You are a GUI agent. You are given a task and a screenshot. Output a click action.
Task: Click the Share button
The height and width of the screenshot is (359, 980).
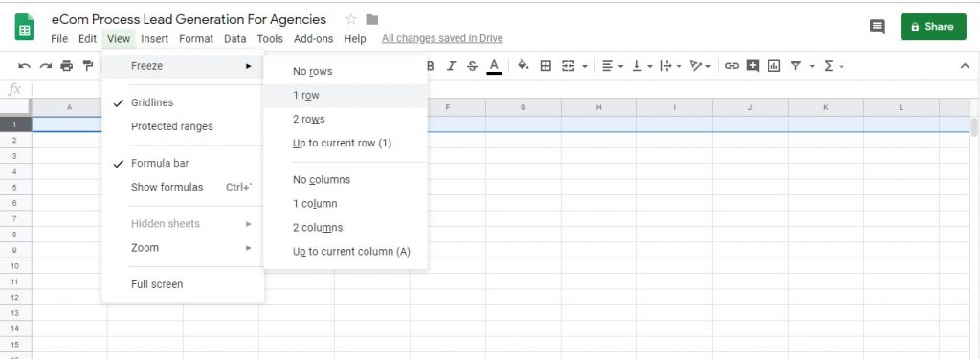coord(933,26)
